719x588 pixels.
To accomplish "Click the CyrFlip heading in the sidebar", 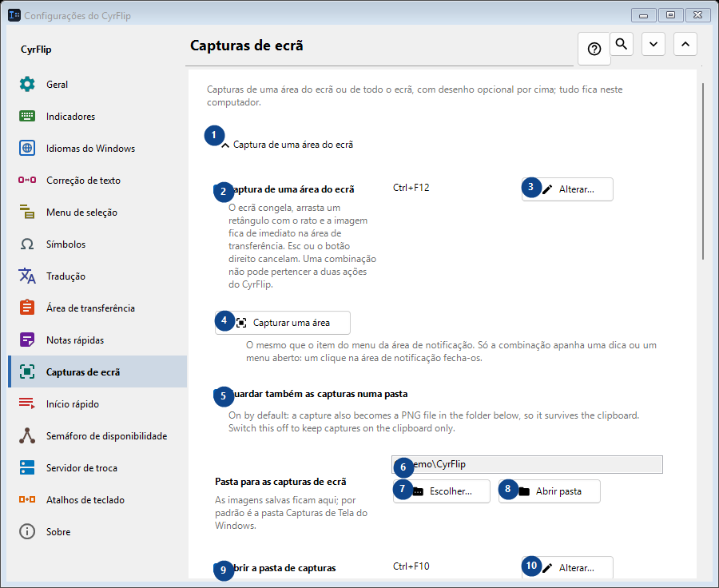I will (x=36, y=50).
